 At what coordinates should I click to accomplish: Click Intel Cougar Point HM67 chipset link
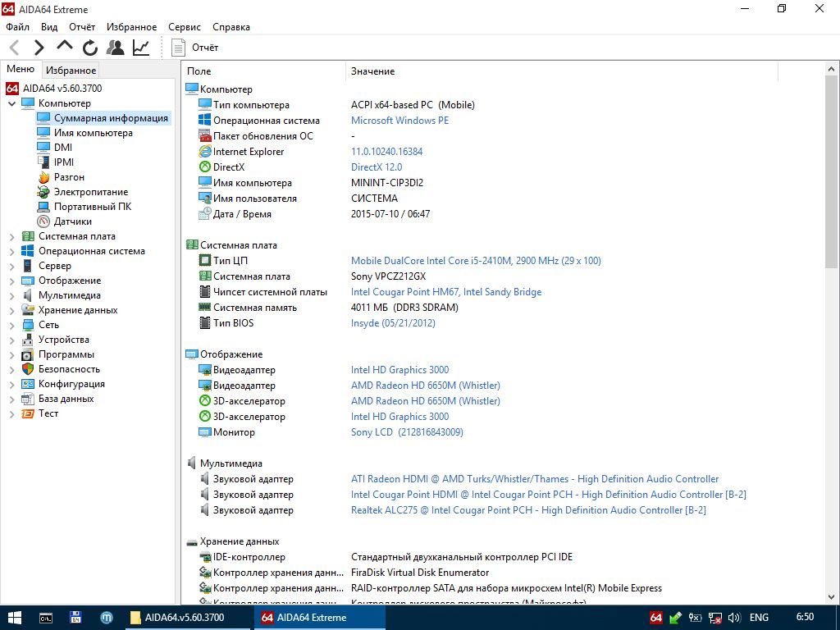(446, 292)
